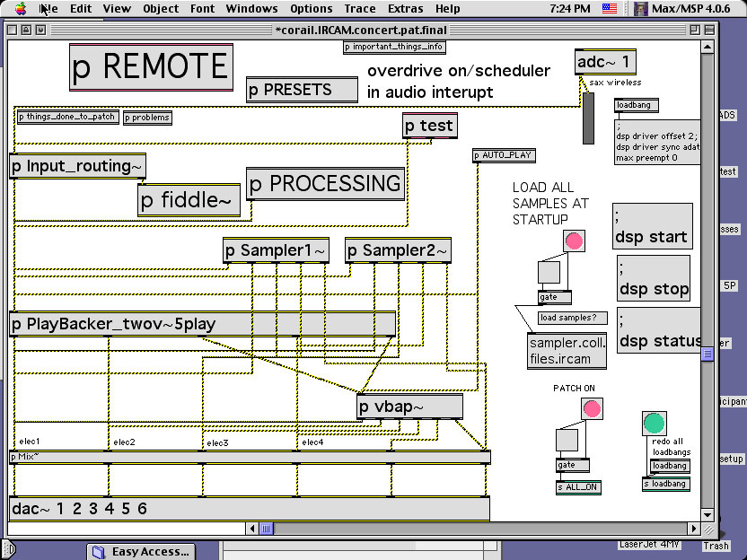
Task: Click the sax wireless level meter
Action: tap(589, 118)
